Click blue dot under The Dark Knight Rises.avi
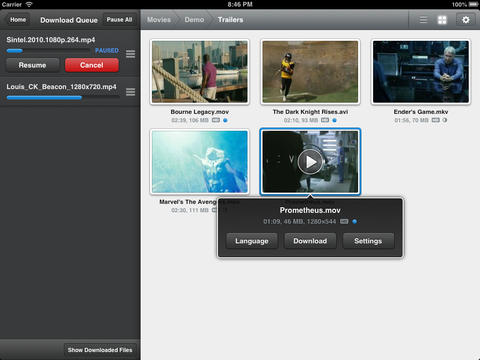 (334, 120)
